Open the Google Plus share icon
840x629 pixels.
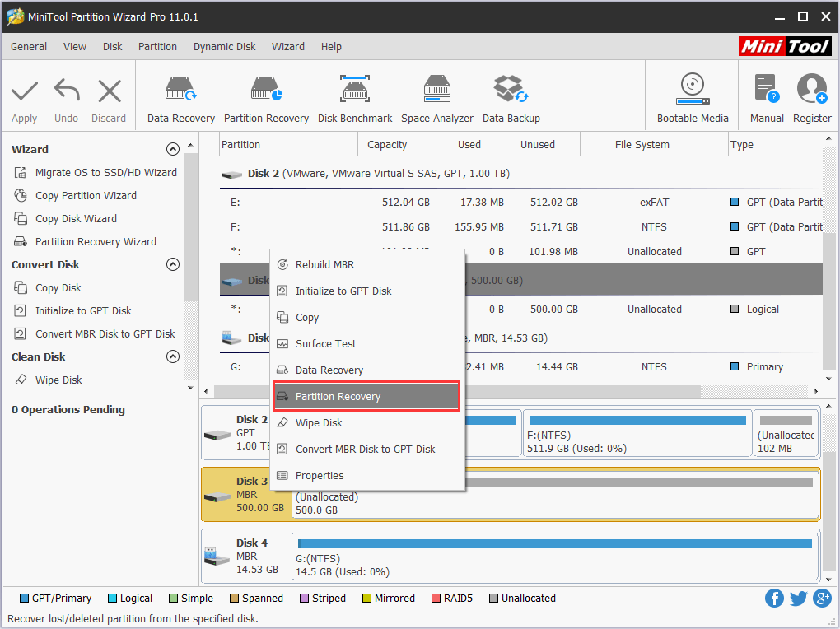coord(822,598)
